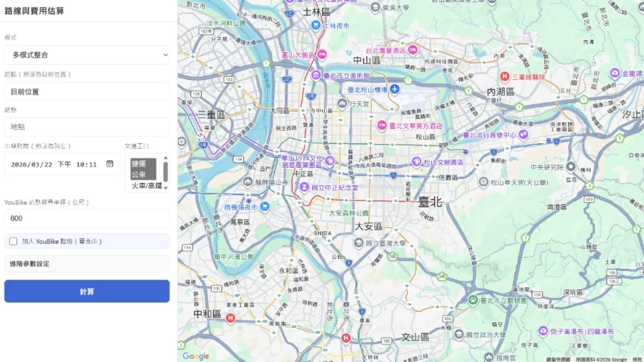
Task: Click the 台北萬豪酒店 hotel marker
Action: tap(413, 50)
